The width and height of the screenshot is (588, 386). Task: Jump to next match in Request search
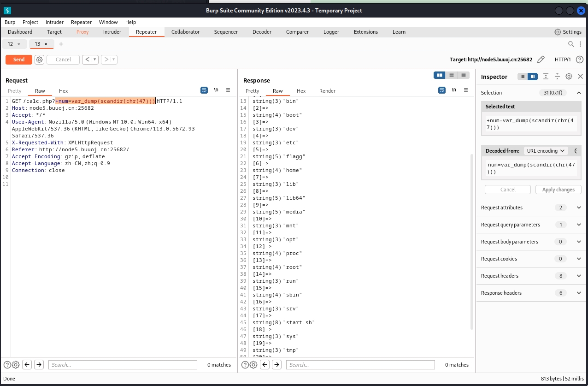point(39,365)
